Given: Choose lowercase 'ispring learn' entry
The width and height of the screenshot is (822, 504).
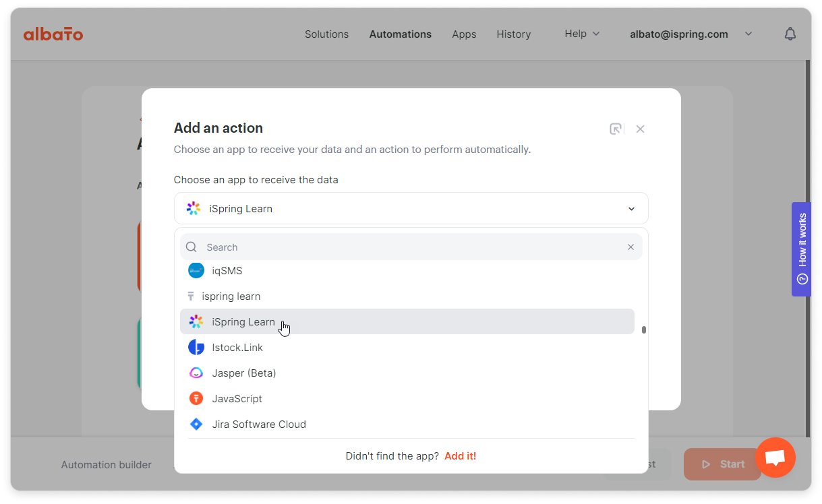Looking at the screenshot, I should [407, 296].
